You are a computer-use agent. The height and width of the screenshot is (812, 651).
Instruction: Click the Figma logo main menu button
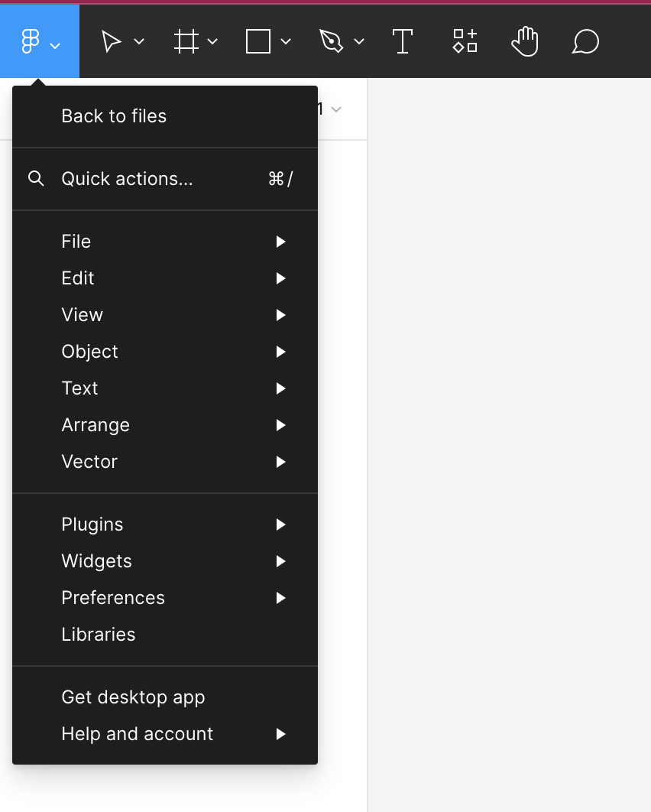(40, 41)
